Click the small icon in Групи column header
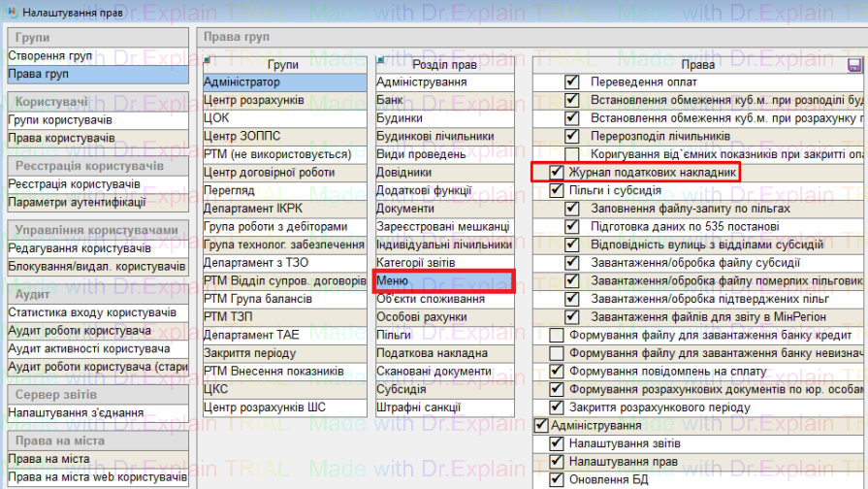This screenshot has width=868, height=489. point(208,60)
